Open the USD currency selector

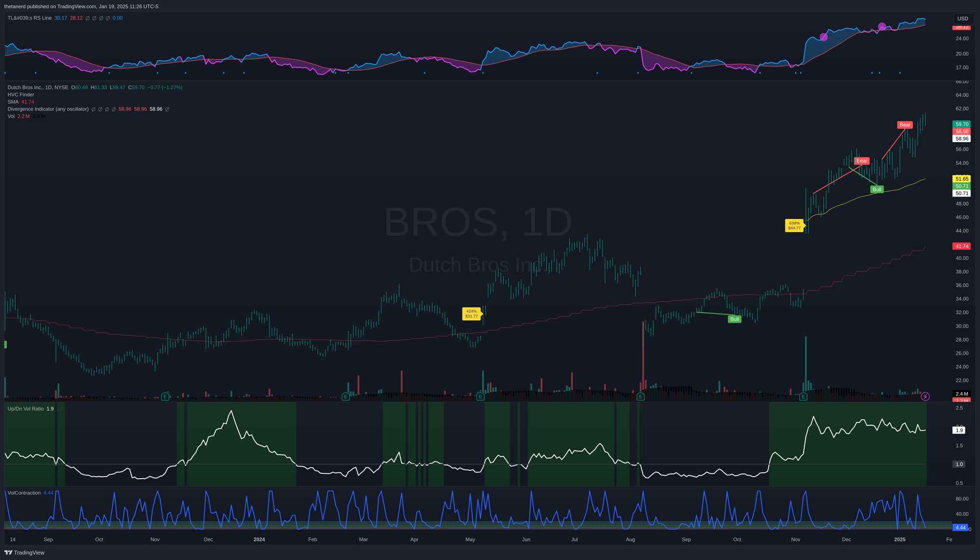coord(963,19)
